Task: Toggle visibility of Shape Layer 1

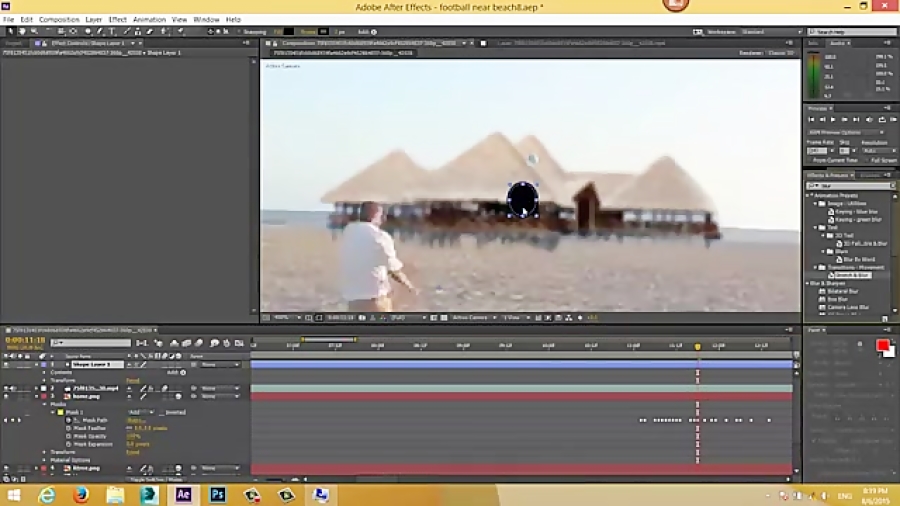Action: (x=7, y=365)
